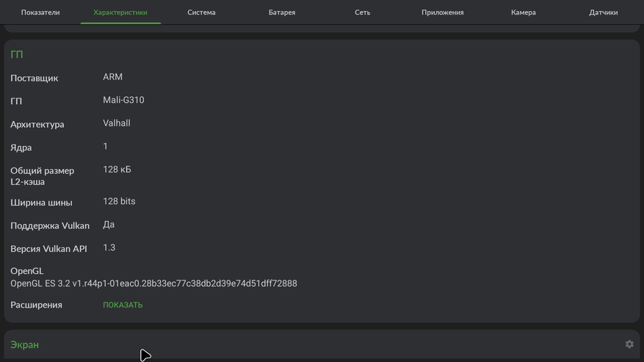Click the Расширения row label
Viewport: 644px width, 362px height.
point(36,305)
